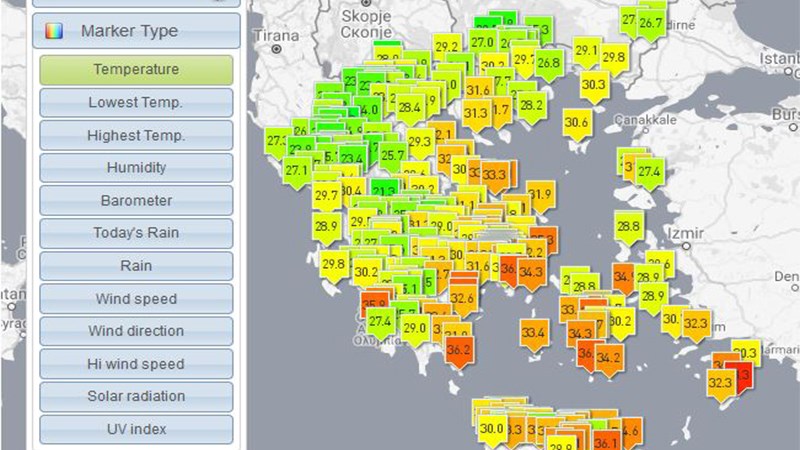Select the 34.2 station marker
Viewport: 800px width, 450px height.
pyautogui.click(x=609, y=360)
